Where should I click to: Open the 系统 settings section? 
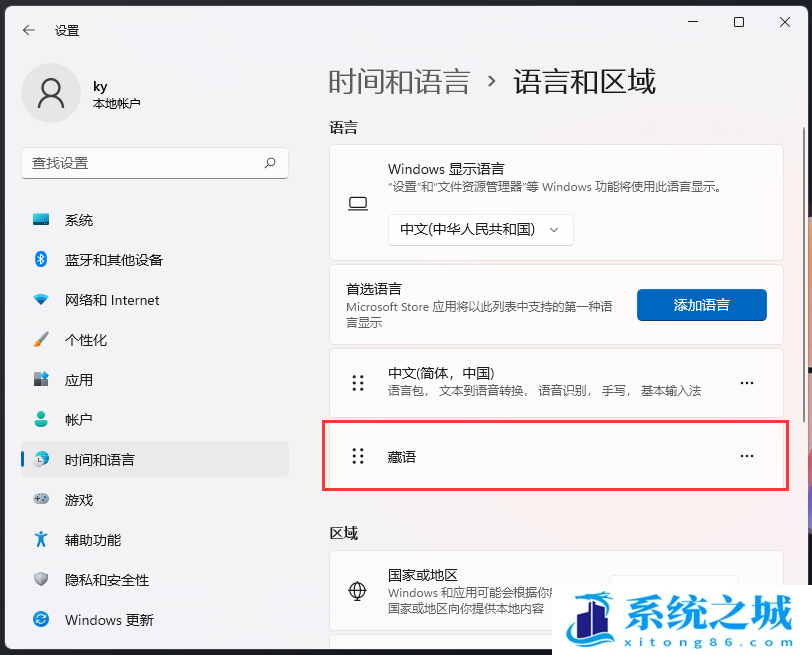click(x=155, y=220)
